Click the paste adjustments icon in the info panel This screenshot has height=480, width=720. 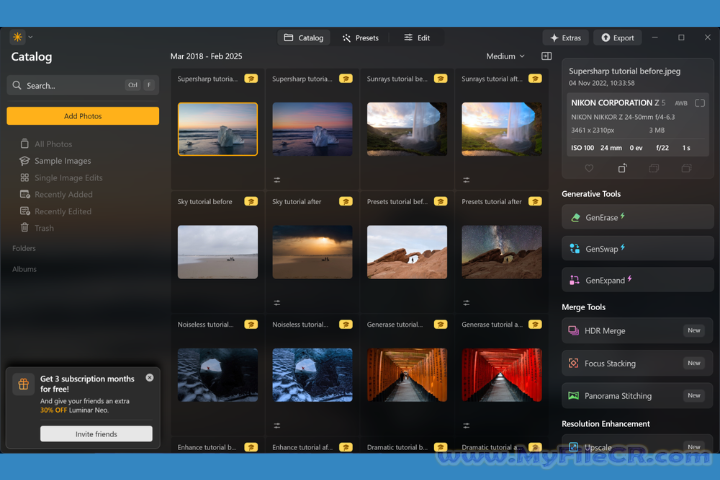[686, 169]
